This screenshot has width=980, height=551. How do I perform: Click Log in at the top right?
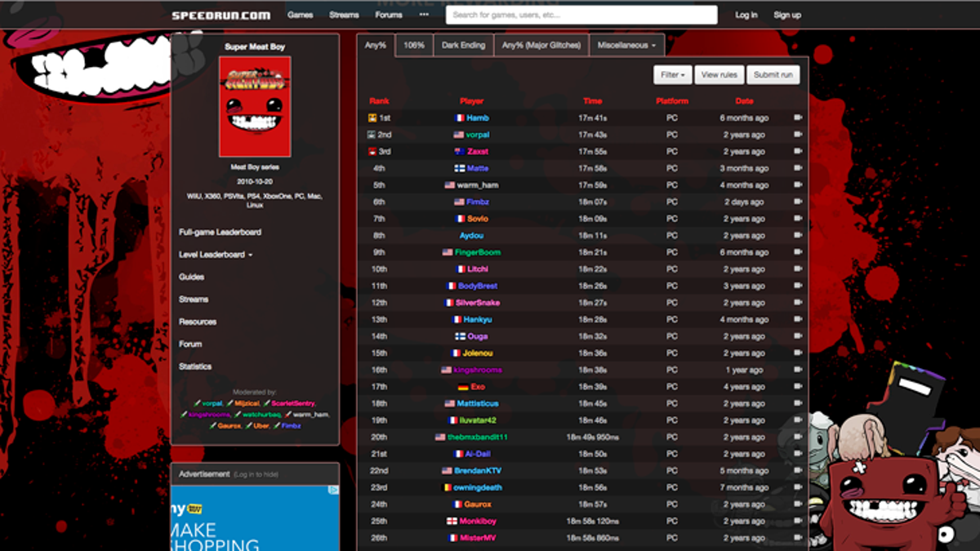(746, 15)
